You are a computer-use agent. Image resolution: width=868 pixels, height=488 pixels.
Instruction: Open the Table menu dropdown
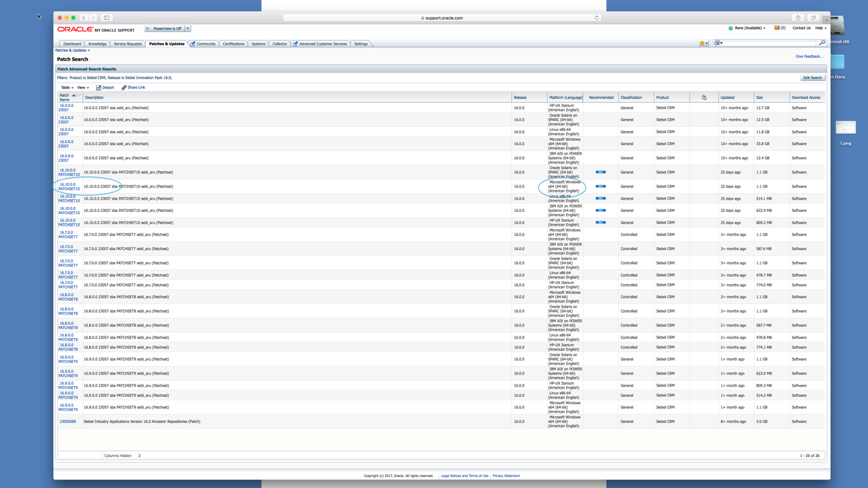[x=67, y=87]
